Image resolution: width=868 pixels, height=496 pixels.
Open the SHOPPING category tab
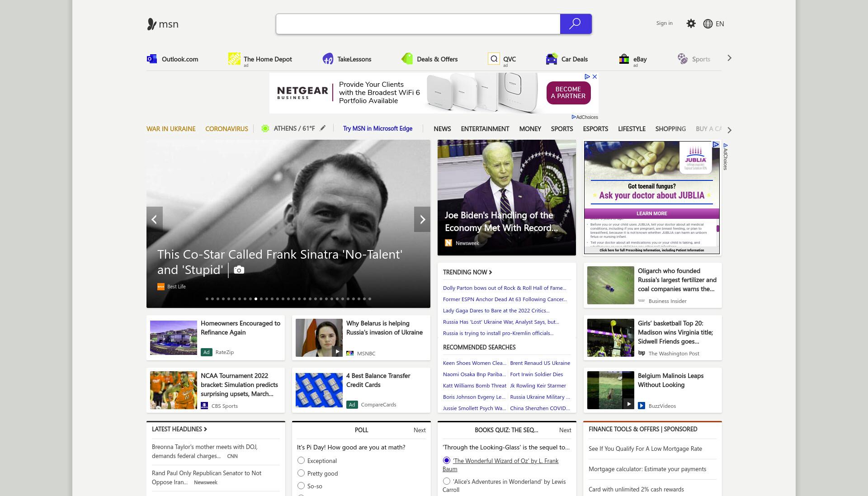coord(670,129)
